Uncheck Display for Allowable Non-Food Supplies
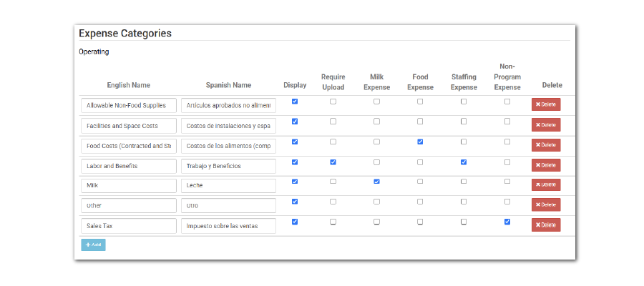644x286 pixels. tap(295, 102)
